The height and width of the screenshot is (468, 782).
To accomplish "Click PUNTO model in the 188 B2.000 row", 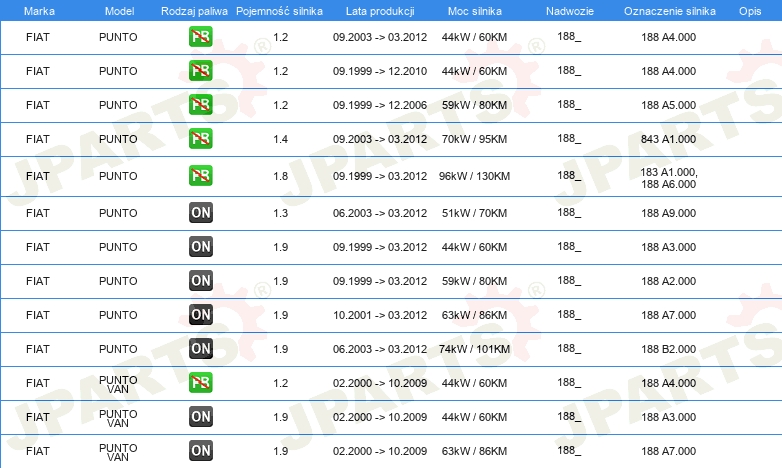I will click(x=118, y=349).
